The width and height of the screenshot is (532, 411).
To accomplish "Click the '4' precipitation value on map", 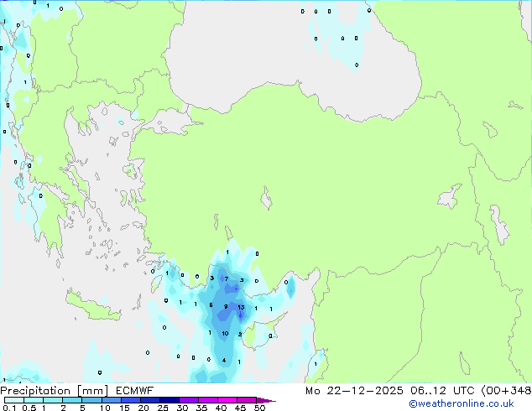I will pyautogui.click(x=224, y=360).
